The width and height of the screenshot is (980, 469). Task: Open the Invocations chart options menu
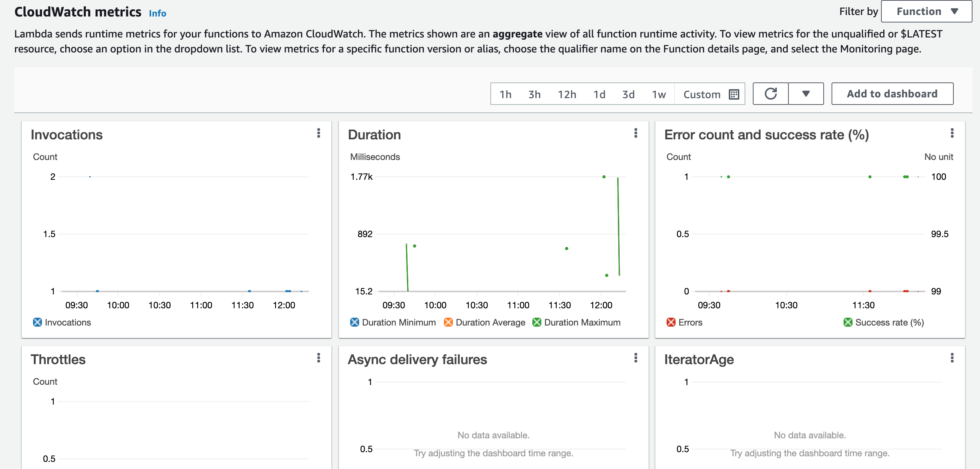tap(318, 133)
